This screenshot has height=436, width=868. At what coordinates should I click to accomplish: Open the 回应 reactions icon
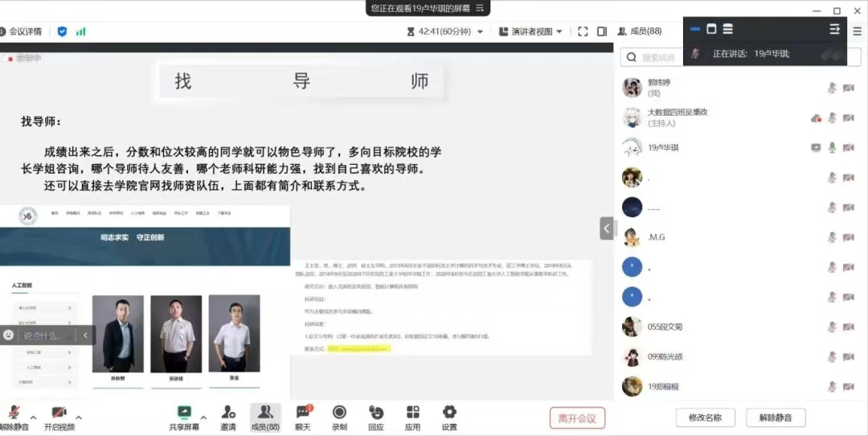[376, 413]
